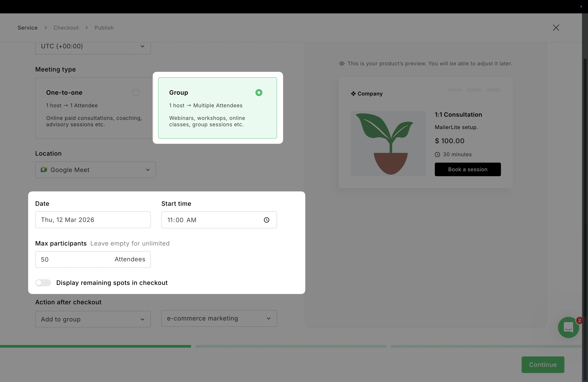Open the Add to group action dropdown
Viewport: 588px width, 382px height.
pyautogui.click(x=93, y=319)
